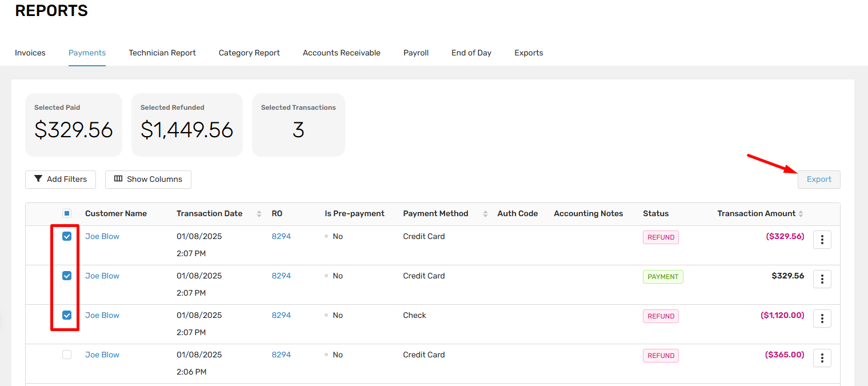Uncheck the Check refund ($1,120.00) row checkbox
Image resolution: width=868 pixels, height=386 pixels.
(67, 315)
